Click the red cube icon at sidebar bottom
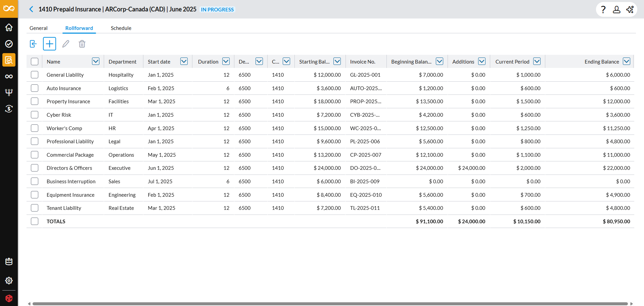This screenshot has height=306, width=644. tap(9, 298)
